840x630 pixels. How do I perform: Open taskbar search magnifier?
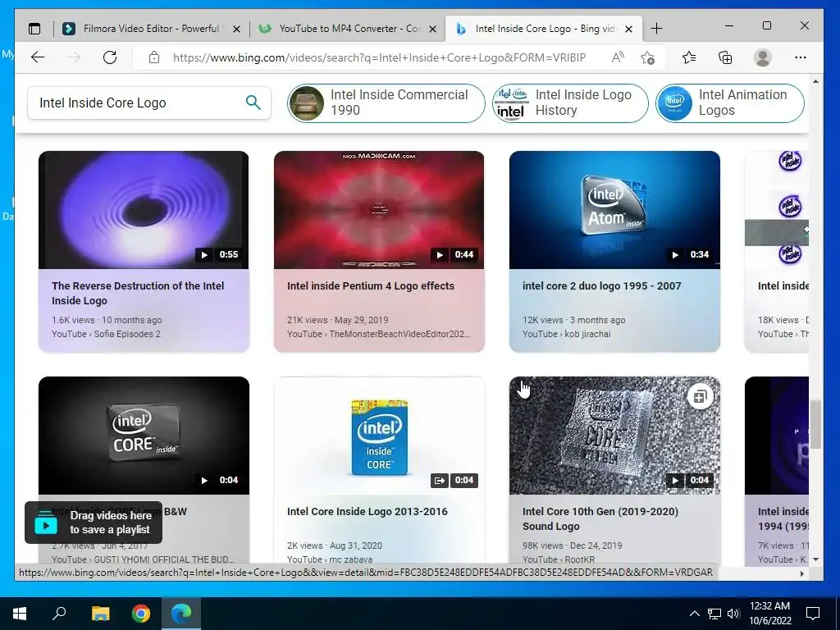pos(59,614)
